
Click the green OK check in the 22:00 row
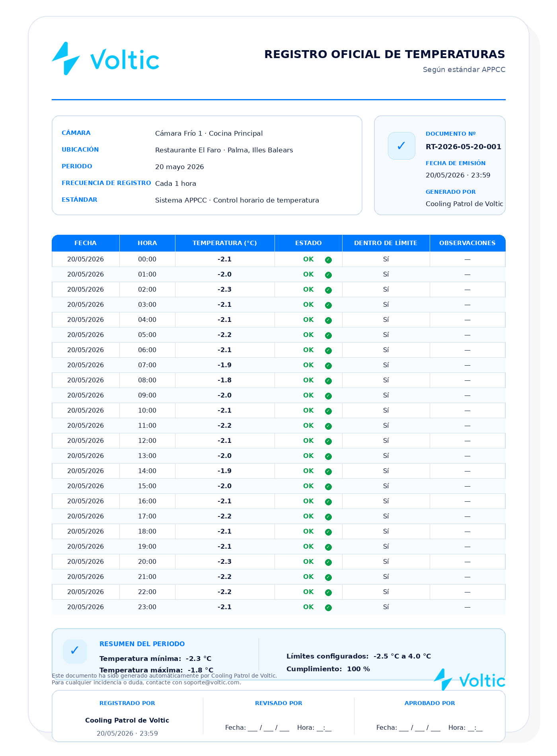(328, 592)
